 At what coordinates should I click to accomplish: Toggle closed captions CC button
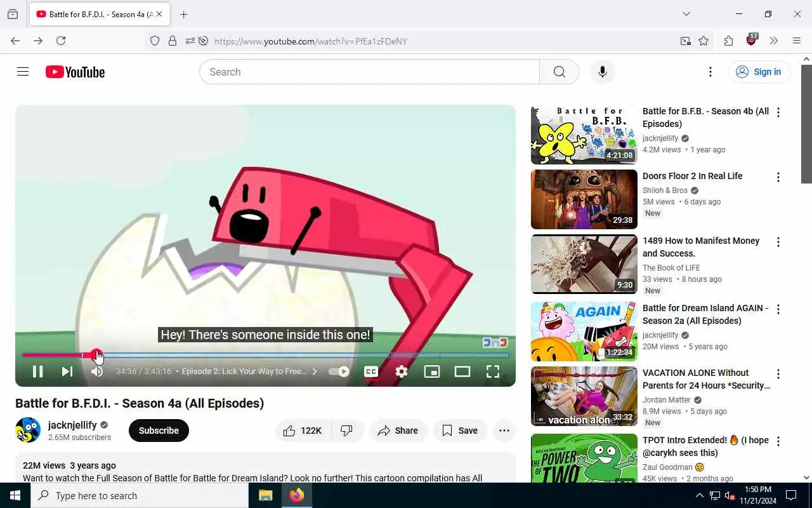click(x=371, y=371)
